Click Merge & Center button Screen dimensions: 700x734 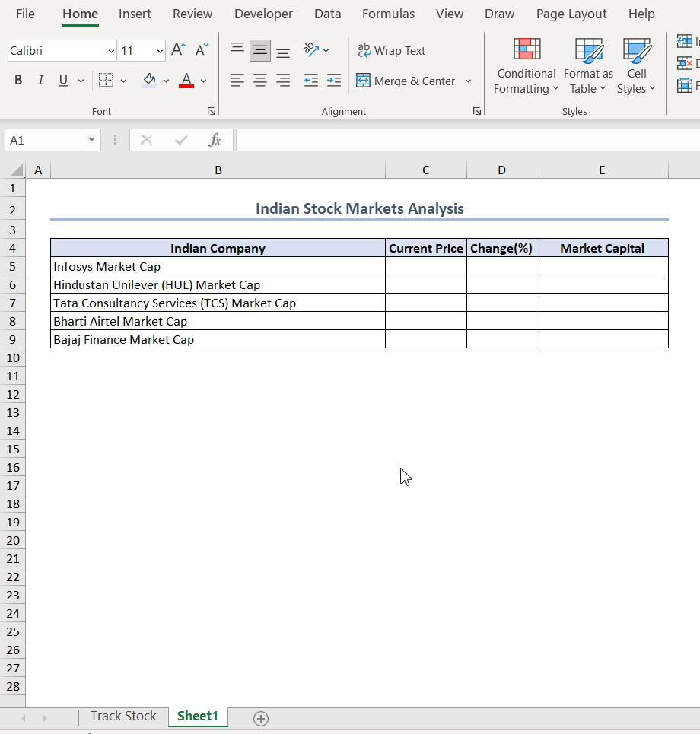pyautogui.click(x=406, y=81)
